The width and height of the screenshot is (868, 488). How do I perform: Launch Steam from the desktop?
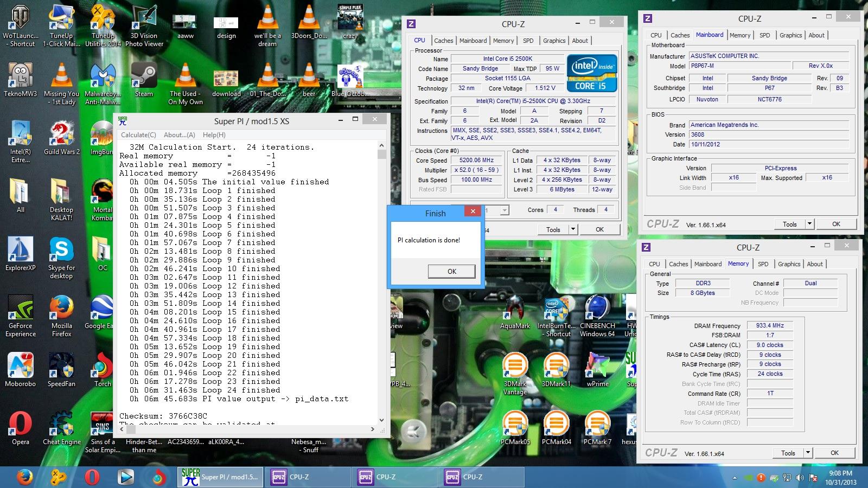click(144, 80)
